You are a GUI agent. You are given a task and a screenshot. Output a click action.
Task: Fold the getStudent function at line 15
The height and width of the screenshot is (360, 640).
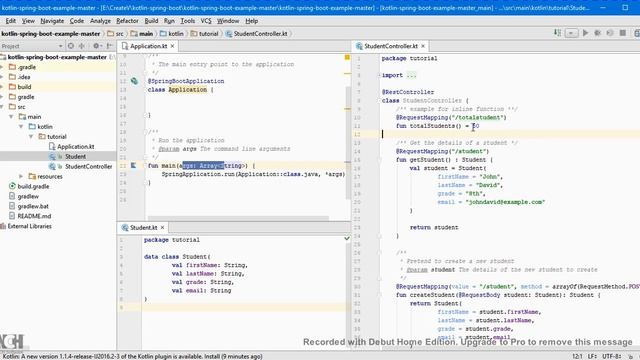coord(379,160)
